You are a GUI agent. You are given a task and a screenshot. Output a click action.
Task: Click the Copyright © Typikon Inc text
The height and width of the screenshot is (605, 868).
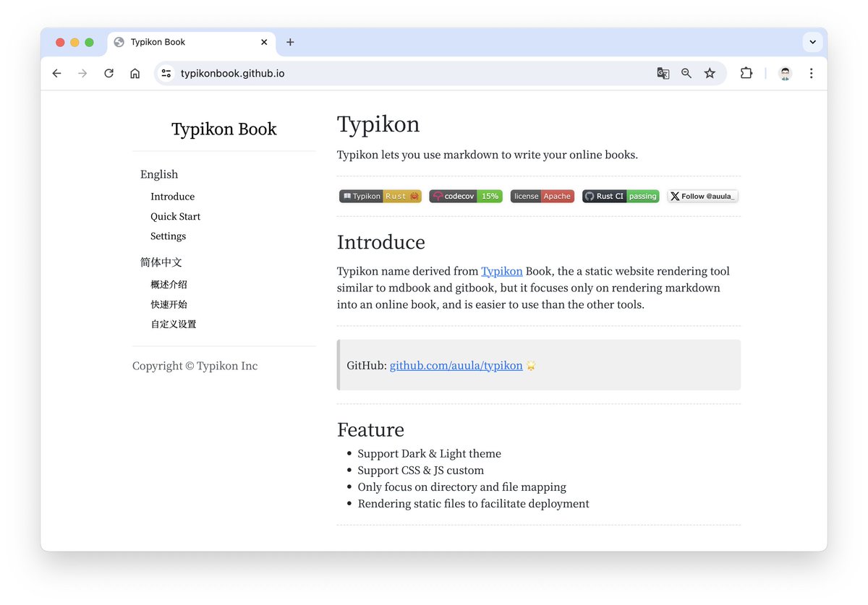(195, 366)
